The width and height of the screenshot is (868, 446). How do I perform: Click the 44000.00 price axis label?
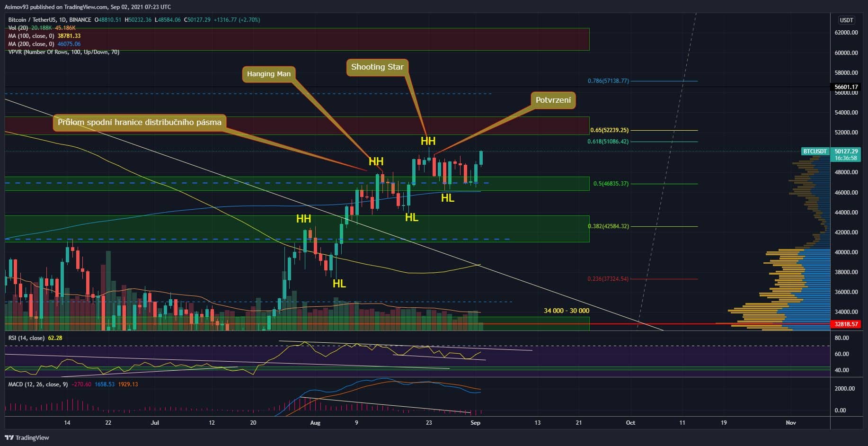click(x=846, y=213)
